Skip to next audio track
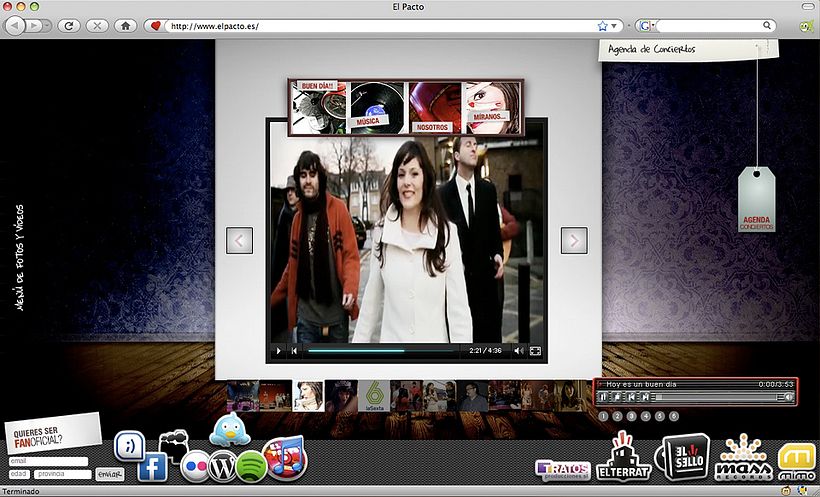The image size is (820, 497). pyautogui.click(x=645, y=397)
